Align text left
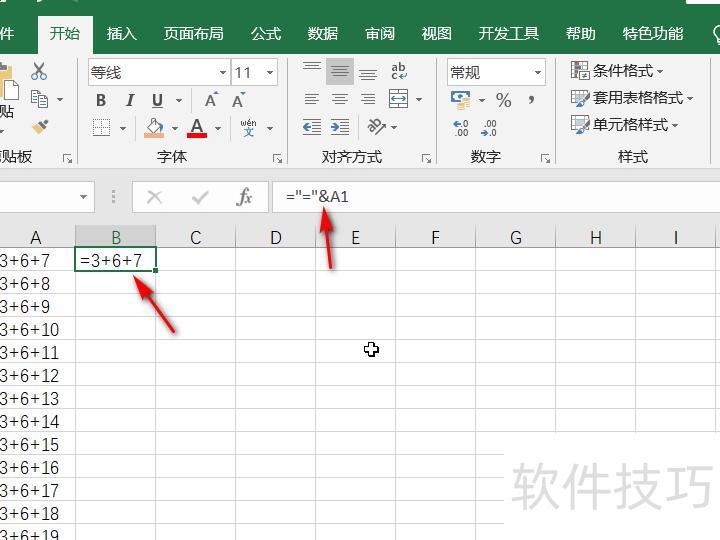720x540 pixels. click(312, 99)
